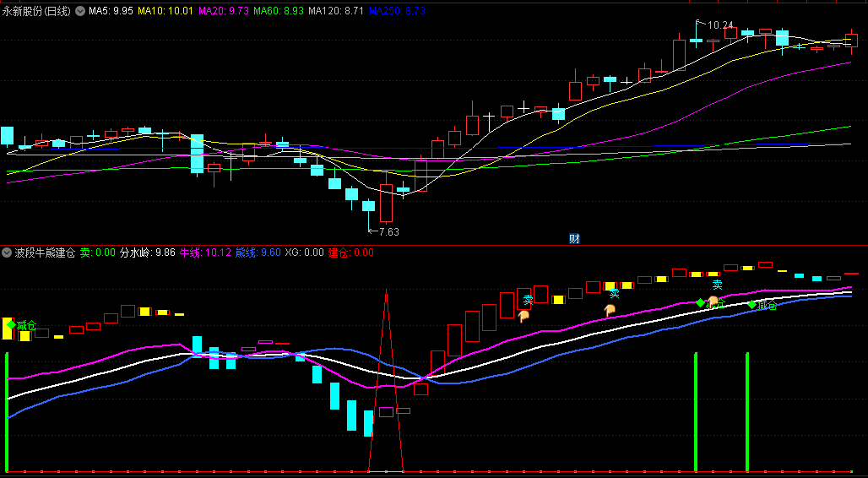Click the peak of the red 建仓 spike

pyautogui.click(x=386, y=291)
